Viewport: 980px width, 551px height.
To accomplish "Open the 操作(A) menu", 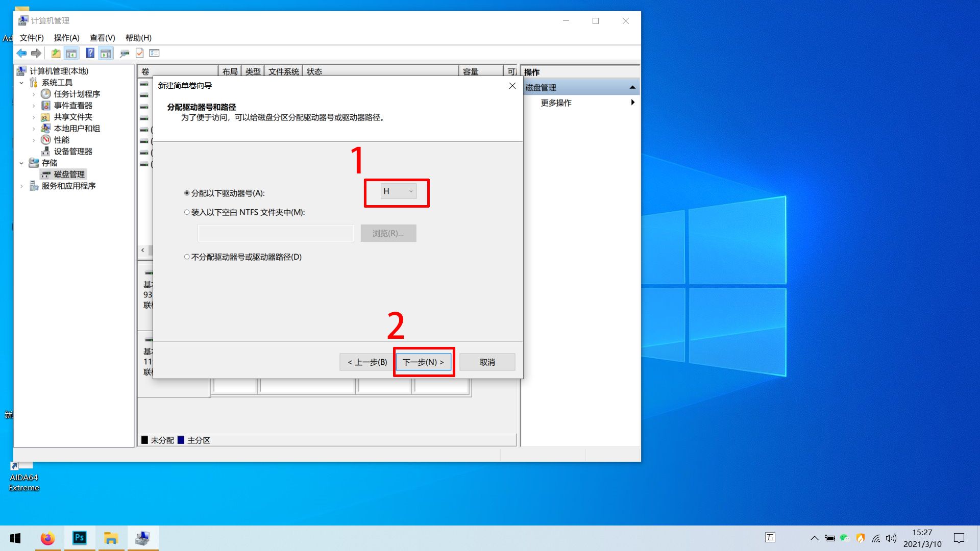I will (67, 38).
